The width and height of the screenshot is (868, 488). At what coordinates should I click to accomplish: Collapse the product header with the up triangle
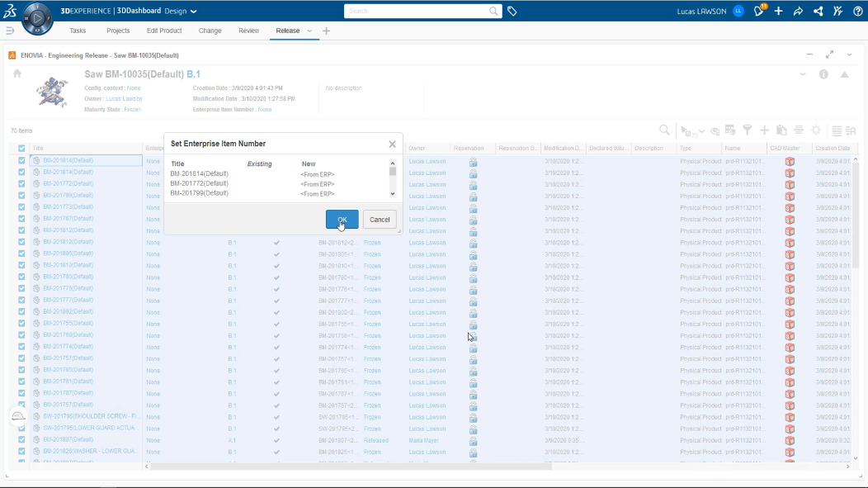tap(844, 74)
